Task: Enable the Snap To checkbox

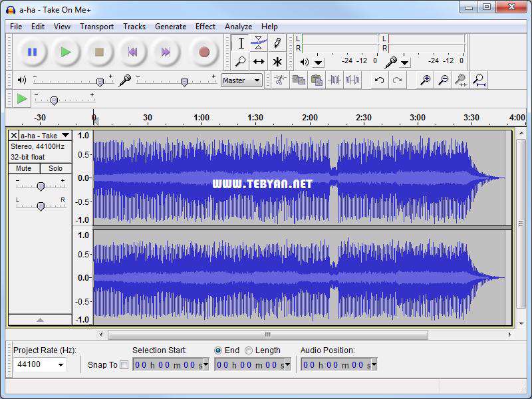Action: pos(125,364)
